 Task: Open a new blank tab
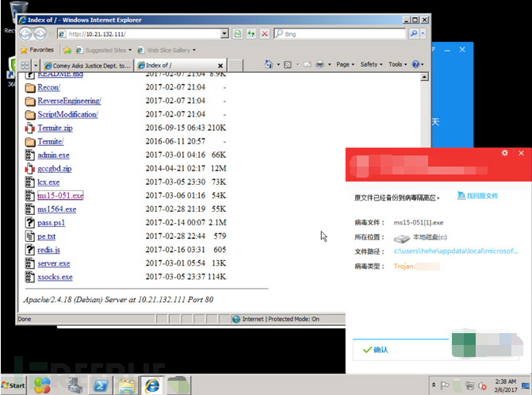(235, 65)
